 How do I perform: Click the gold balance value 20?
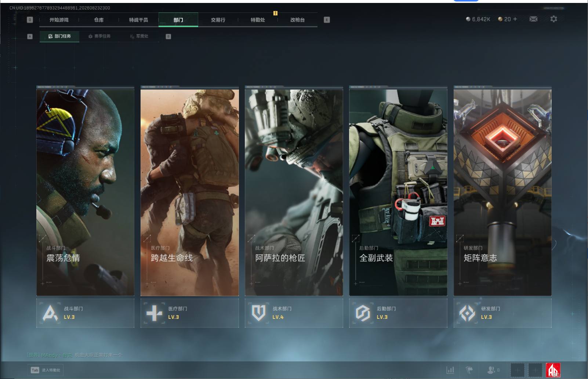[x=507, y=19]
